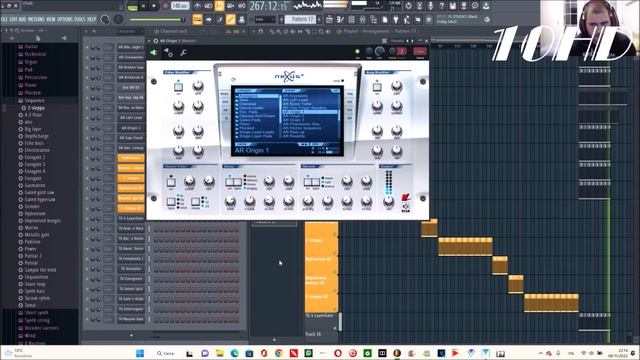640x360 pixels.
Task: Open the FILE menu
Action: coord(4,19)
